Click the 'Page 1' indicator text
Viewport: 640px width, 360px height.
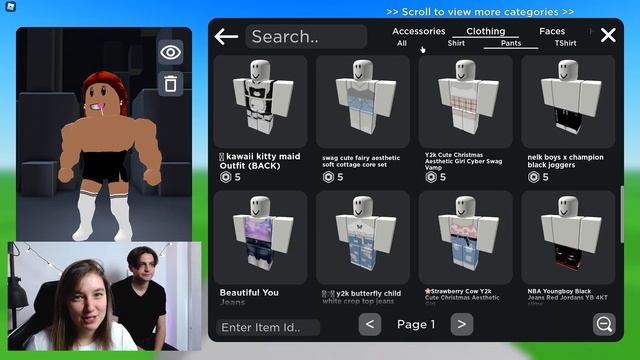point(416,324)
